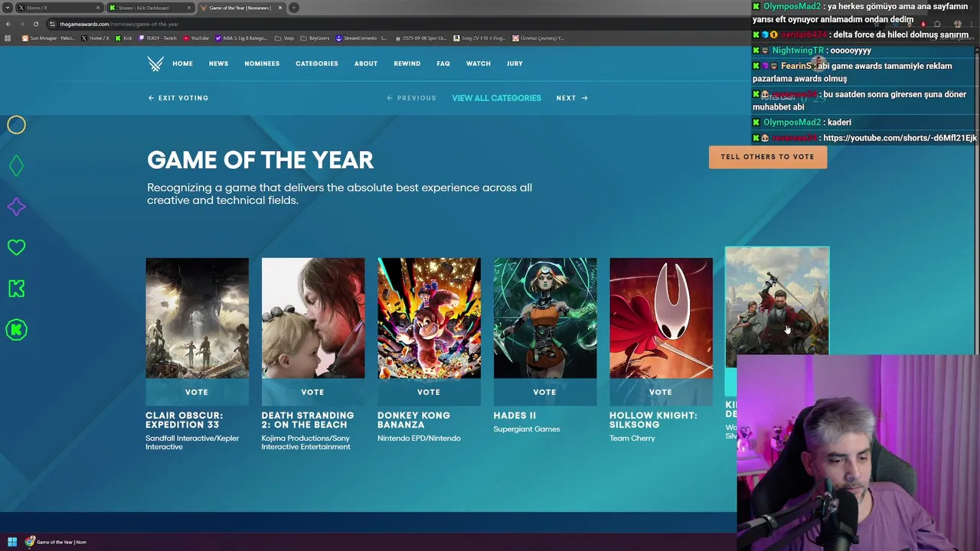Open the YouTube bookmark
Screen dimensions: 980x551
196,37
